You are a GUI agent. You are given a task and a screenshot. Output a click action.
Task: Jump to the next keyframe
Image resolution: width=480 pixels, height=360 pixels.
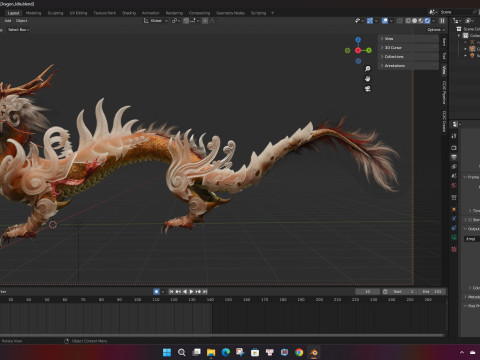click(x=198, y=292)
